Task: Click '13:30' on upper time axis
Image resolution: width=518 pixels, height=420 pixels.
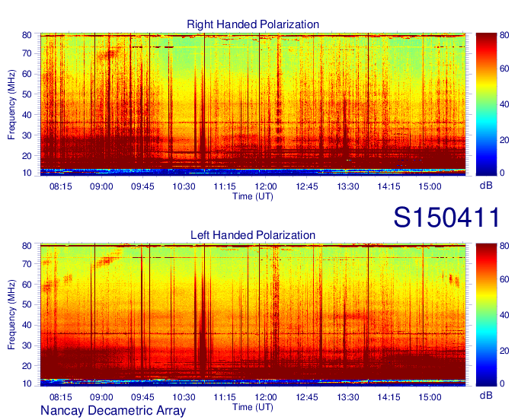Action: 348,186
